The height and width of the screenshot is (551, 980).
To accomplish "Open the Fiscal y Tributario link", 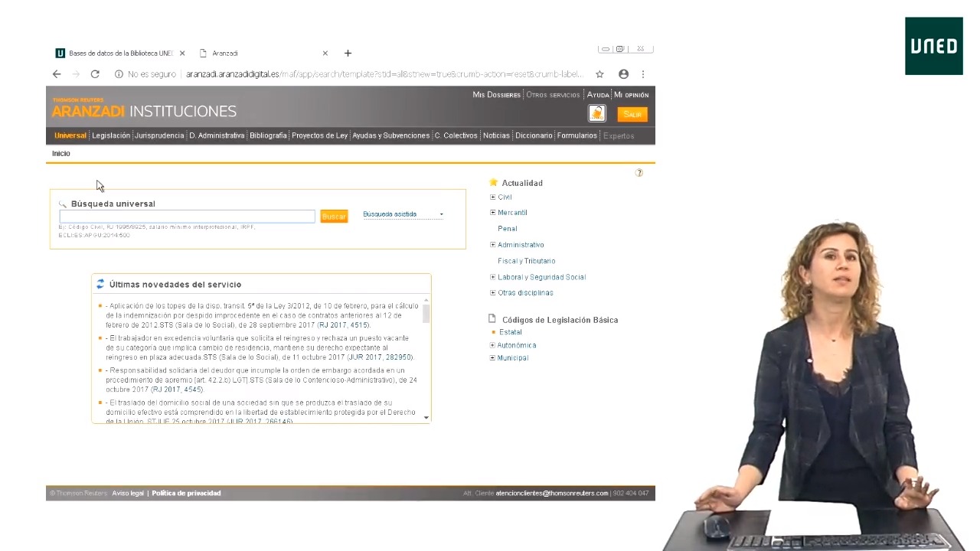I will click(x=527, y=261).
